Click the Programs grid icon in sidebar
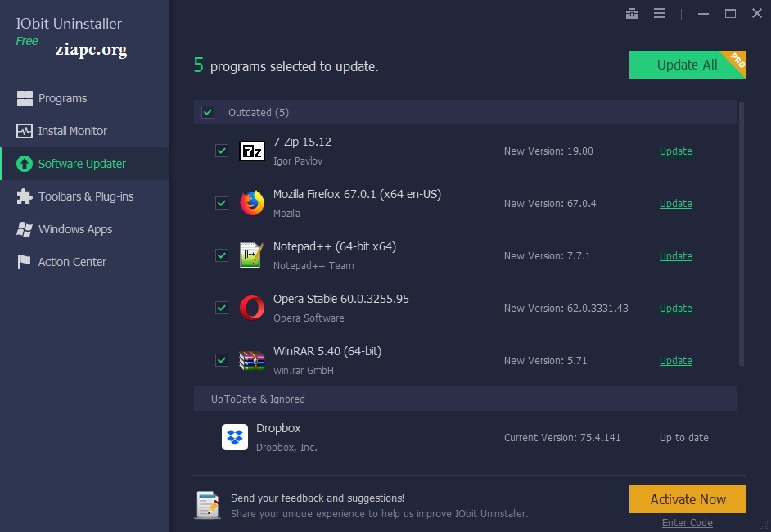This screenshot has width=771, height=532. point(25,98)
